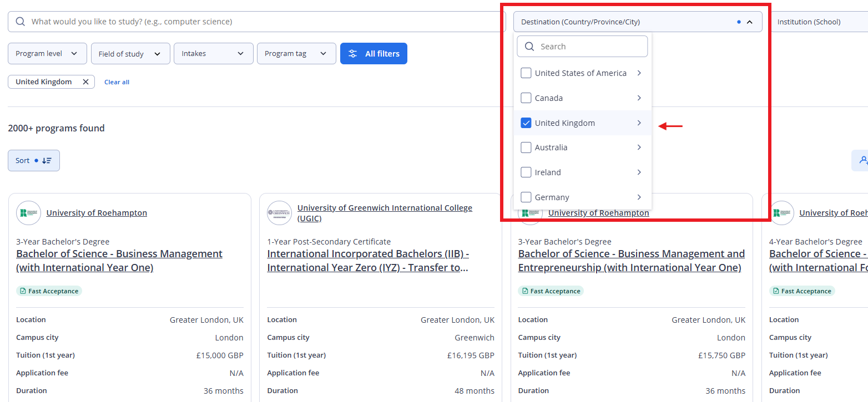
Task: Expand Germany regions chevron
Action: [x=639, y=197]
